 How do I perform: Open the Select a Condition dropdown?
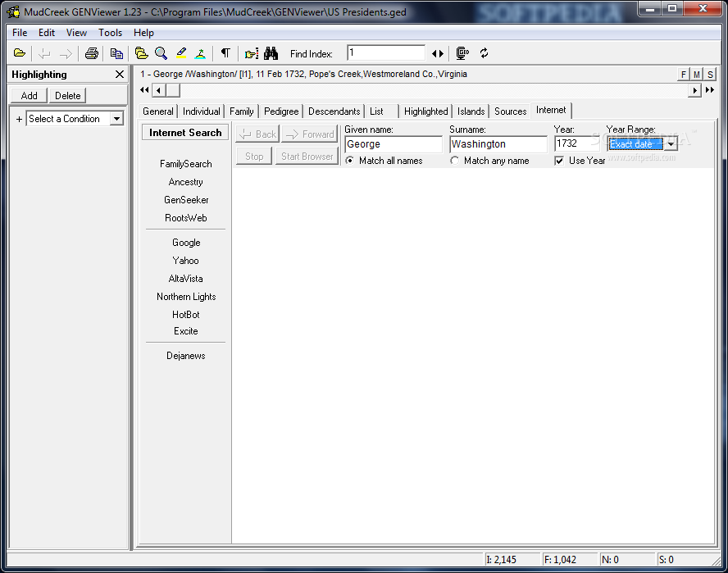click(x=117, y=119)
